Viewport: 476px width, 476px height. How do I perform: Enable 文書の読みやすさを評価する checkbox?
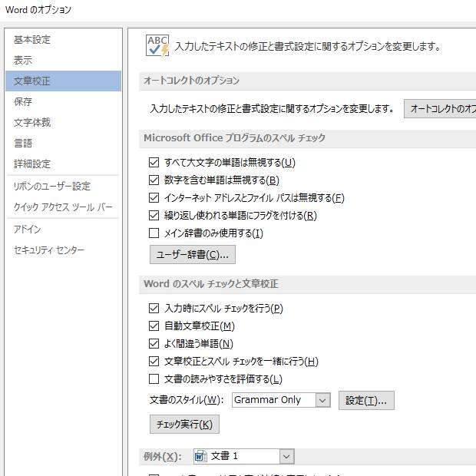point(154,379)
